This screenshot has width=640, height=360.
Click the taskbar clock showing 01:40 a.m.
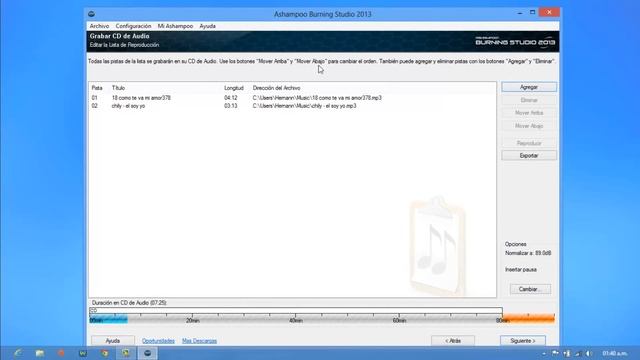615,353
